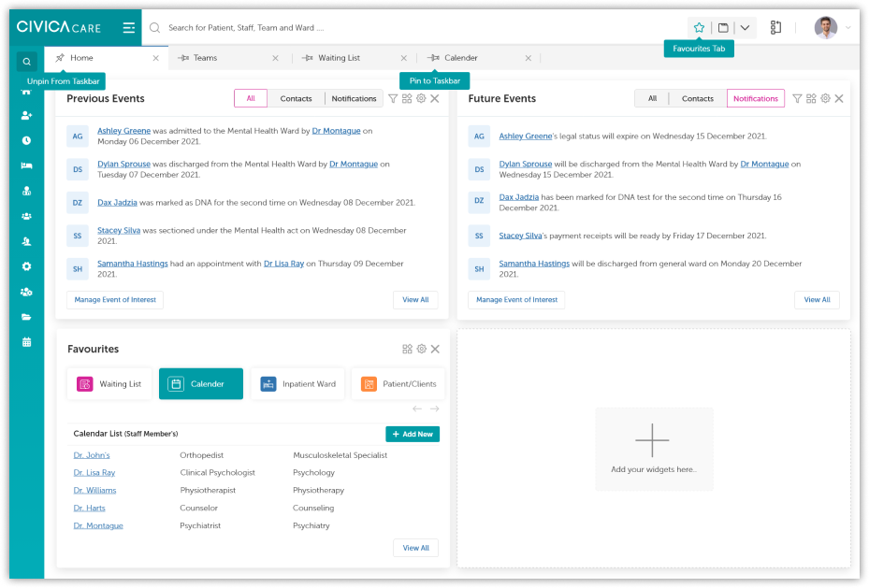Click the hamburger menu next to Civica Care logo
The height and width of the screenshot is (588, 869).
(x=128, y=28)
